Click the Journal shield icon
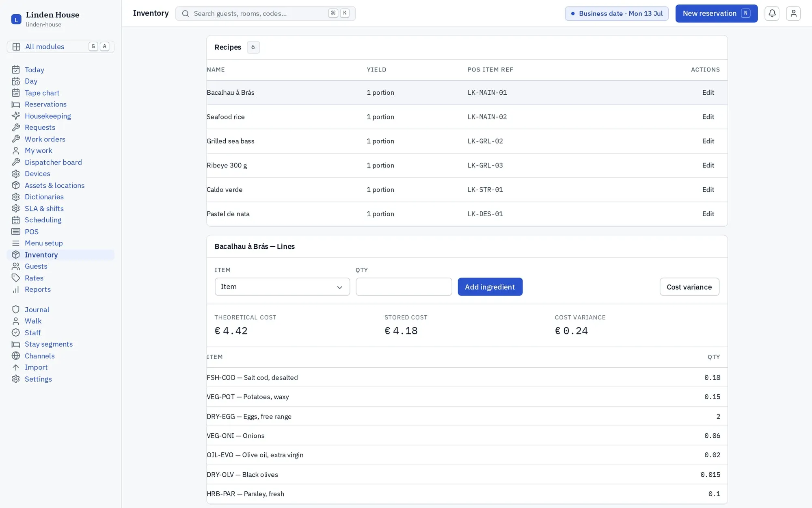The image size is (812, 508). [x=16, y=310]
